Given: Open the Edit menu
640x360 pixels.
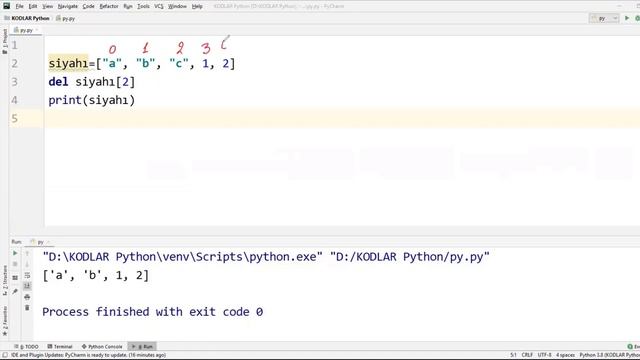Looking at the screenshot, I should click(x=33, y=6).
